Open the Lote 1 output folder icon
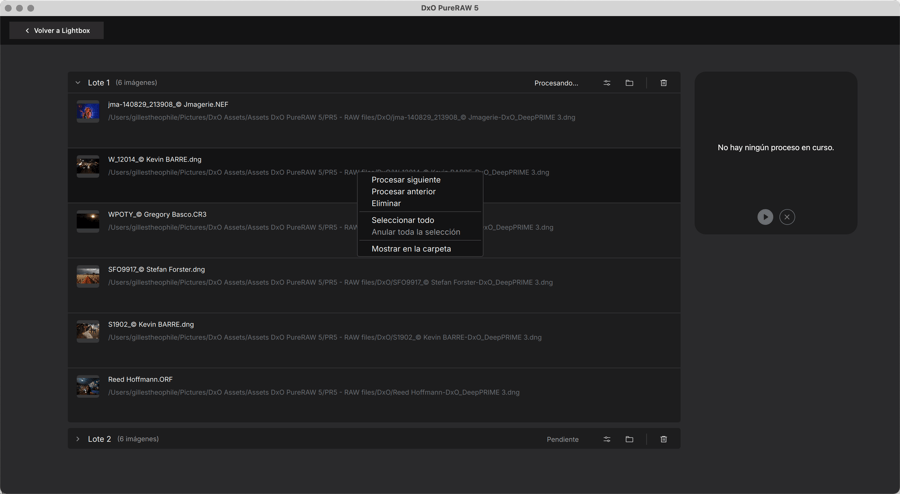 [x=629, y=83]
